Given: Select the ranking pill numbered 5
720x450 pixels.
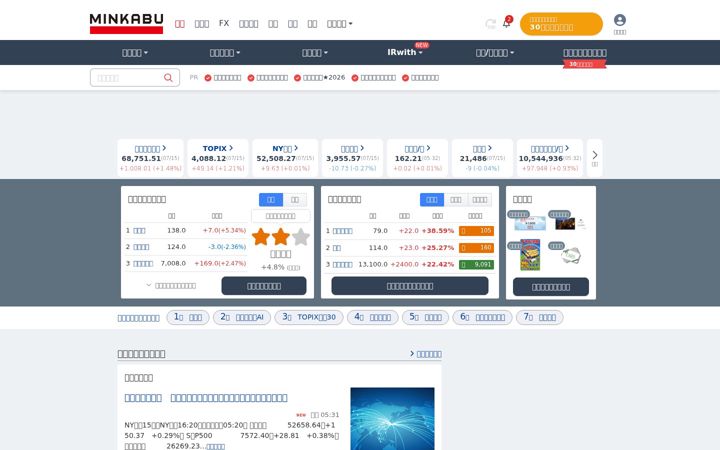Looking at the screenshot, I should click(425, 317).
